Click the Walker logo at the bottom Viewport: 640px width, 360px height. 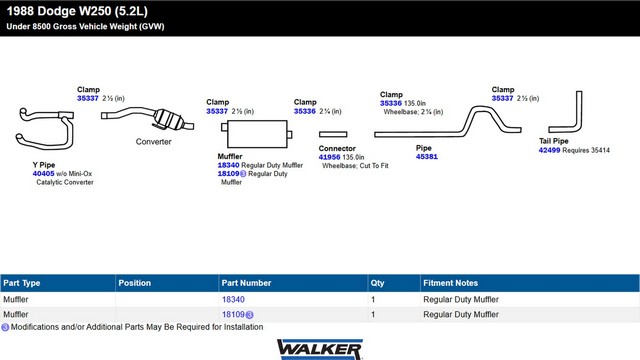tap(320, 349)
